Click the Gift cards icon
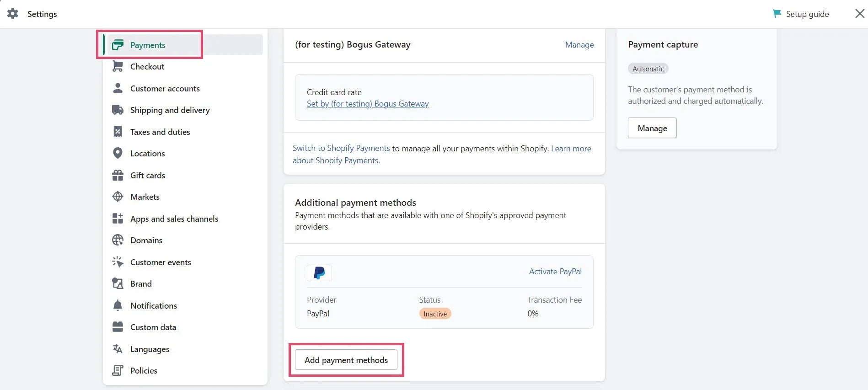 click(118, 176)
